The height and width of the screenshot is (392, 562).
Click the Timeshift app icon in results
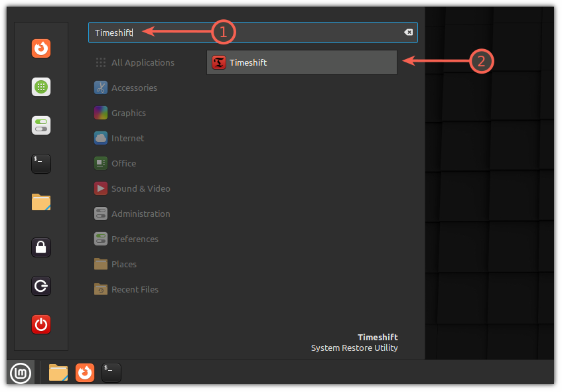pyautogui.click(x=219, y=62)
